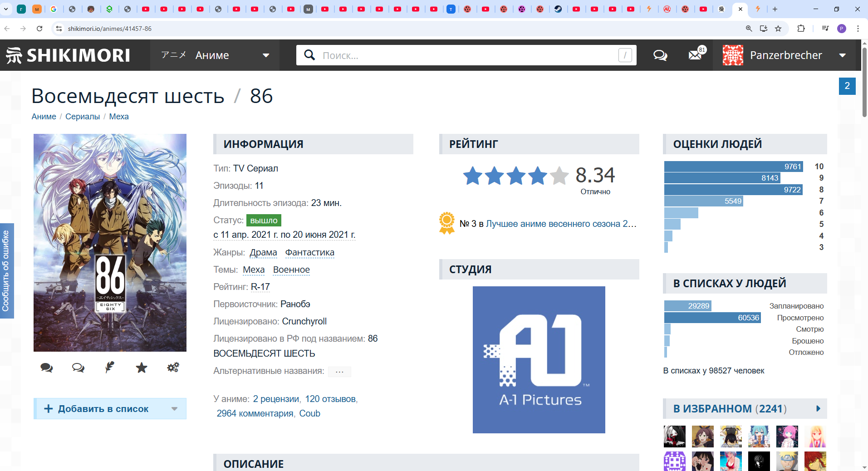The height and width of the screenshot is (471, 868).
Task: Click the ВЫШЛО status badge
Action: pyautogui.click(x=264, y=221)
